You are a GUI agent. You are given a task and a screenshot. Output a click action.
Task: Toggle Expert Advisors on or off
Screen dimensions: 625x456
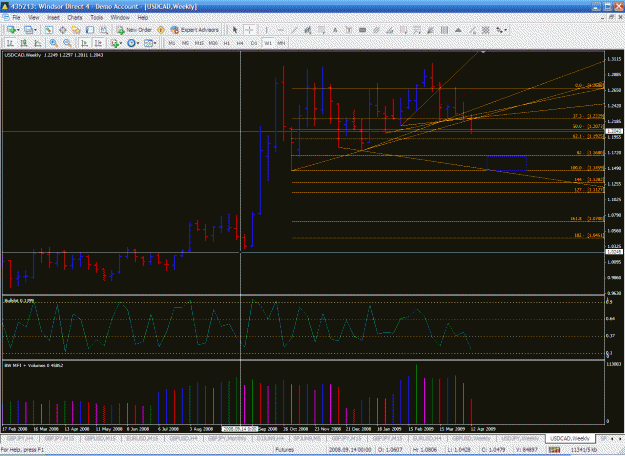click(195, 30)
